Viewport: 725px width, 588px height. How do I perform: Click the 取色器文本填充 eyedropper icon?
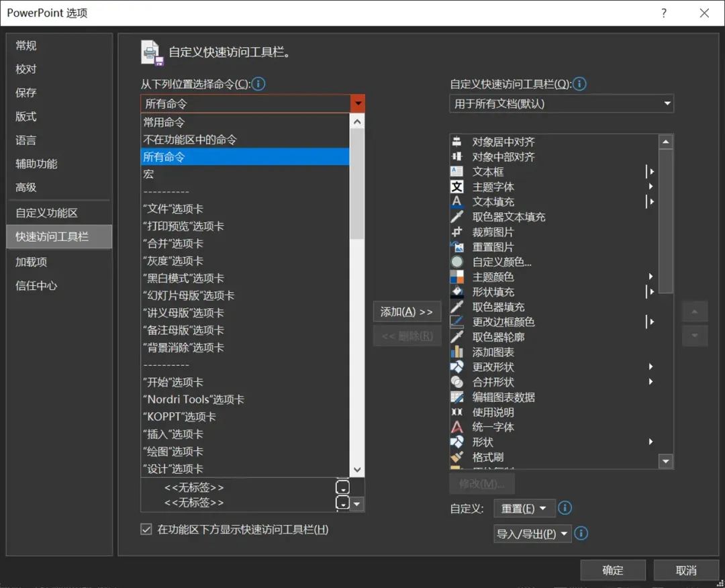[457, 217]
